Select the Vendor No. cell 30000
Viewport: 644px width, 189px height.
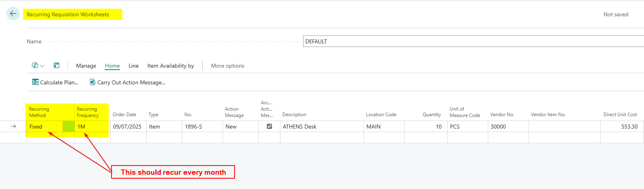[507, 127]
